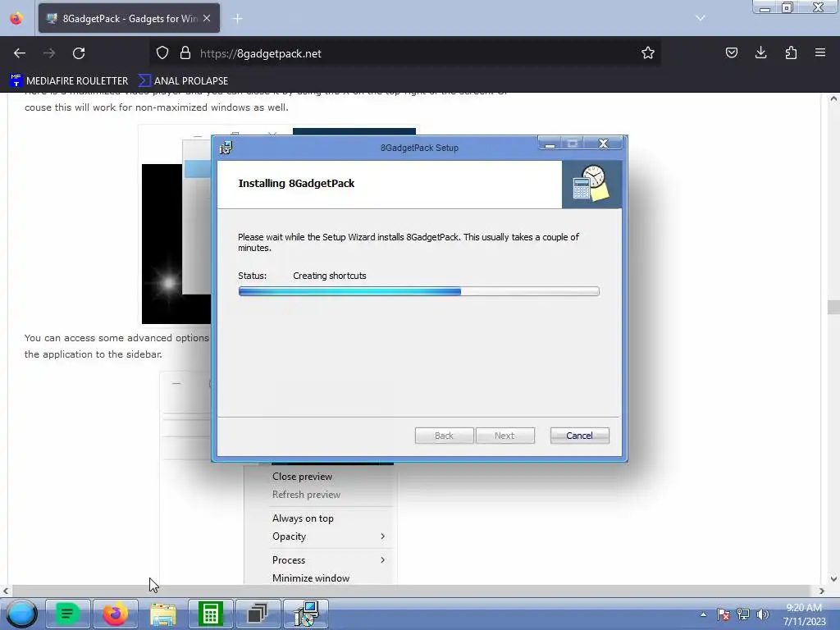Open File Explorer from the taskbar

click(163, 614)
